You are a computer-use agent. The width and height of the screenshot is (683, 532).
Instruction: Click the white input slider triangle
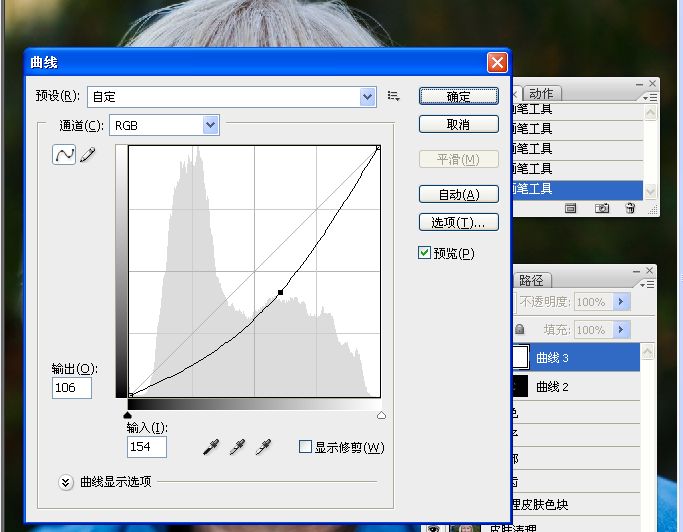(381, 415)
